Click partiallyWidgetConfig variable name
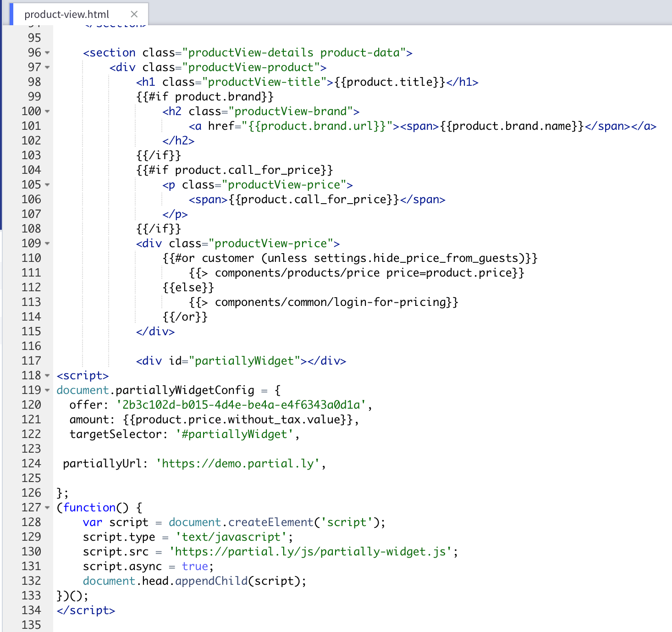The width and height of the screenshot is (672, 632). (x=185, y=390)
